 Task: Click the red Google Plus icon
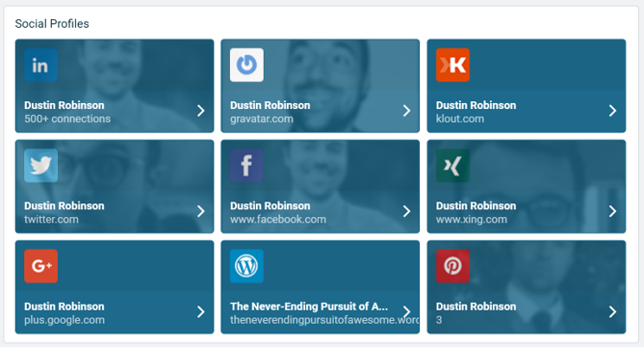pos(40,266)
